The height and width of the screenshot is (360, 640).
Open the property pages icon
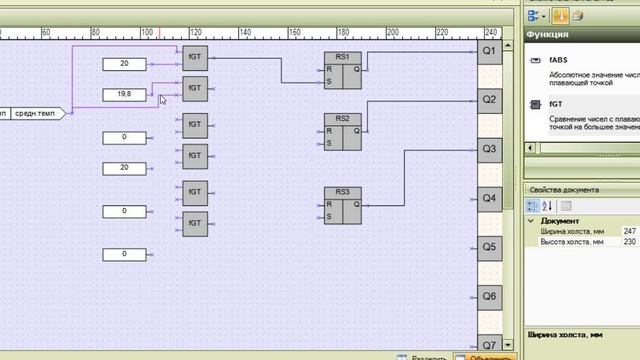pos(566,206)
